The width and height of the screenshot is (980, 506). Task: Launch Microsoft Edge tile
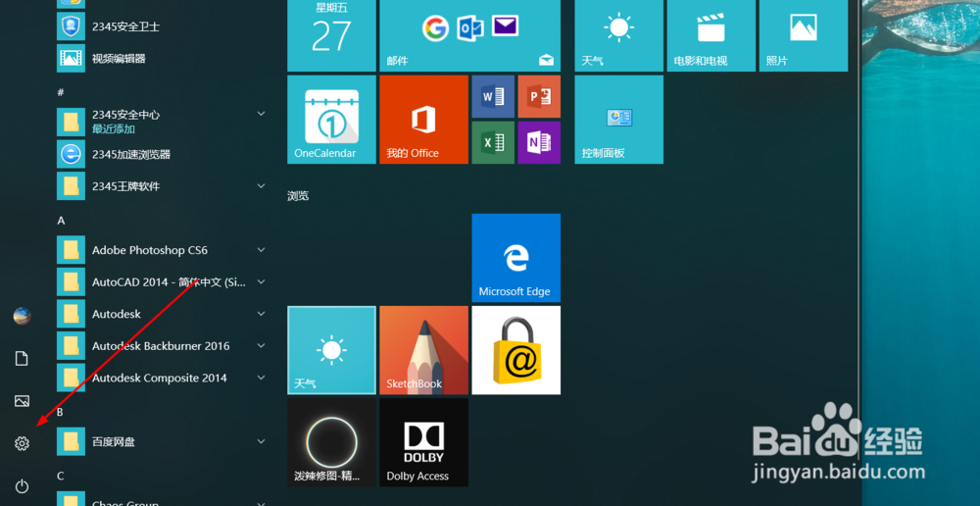(516, 258)
